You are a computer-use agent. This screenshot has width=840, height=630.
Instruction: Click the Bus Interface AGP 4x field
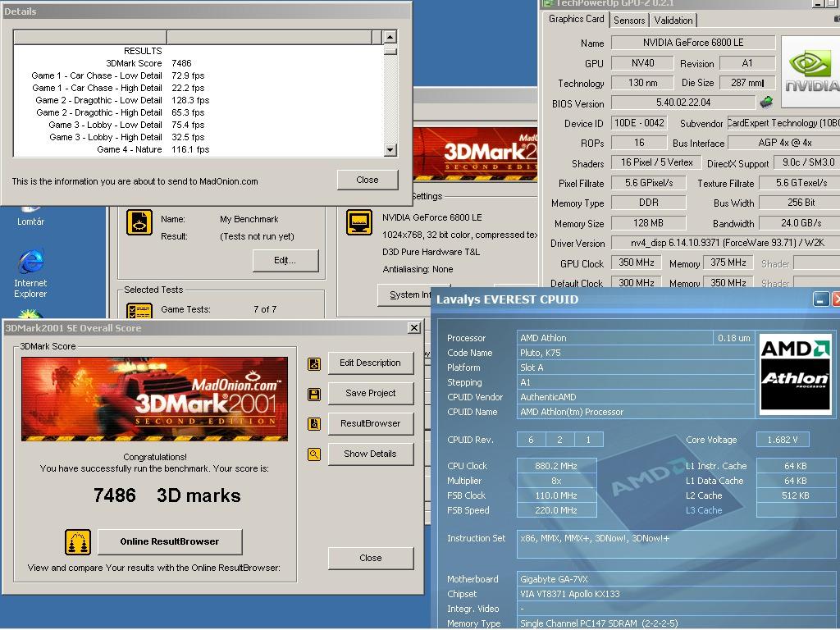coord(784,143)
